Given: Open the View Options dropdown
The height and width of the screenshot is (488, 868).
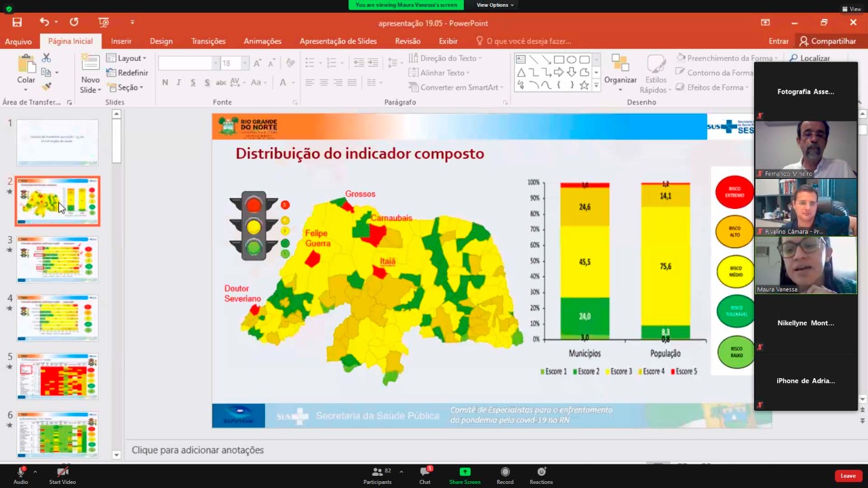Looking at the screenshot, I should tap(495, 5).
